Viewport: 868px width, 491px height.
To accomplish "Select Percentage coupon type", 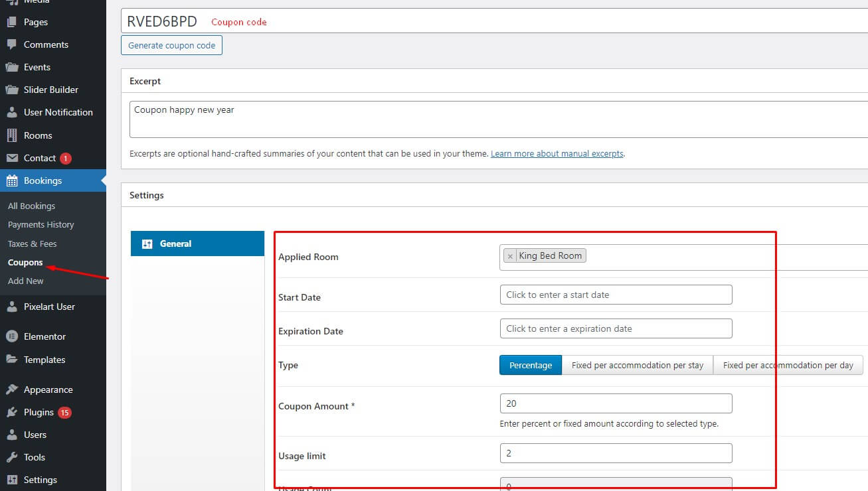I will (x=531, y=365).
